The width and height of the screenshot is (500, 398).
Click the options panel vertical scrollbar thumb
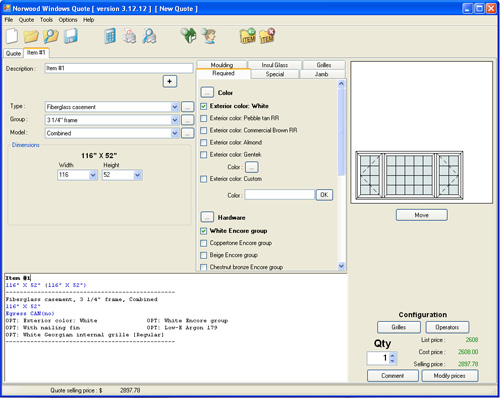click(x=341, y=132)
